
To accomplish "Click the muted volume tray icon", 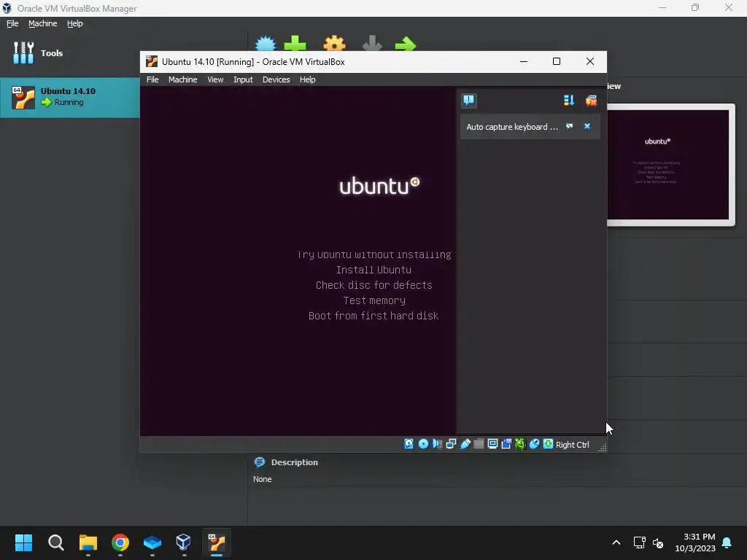I will (x=658, y=542).
